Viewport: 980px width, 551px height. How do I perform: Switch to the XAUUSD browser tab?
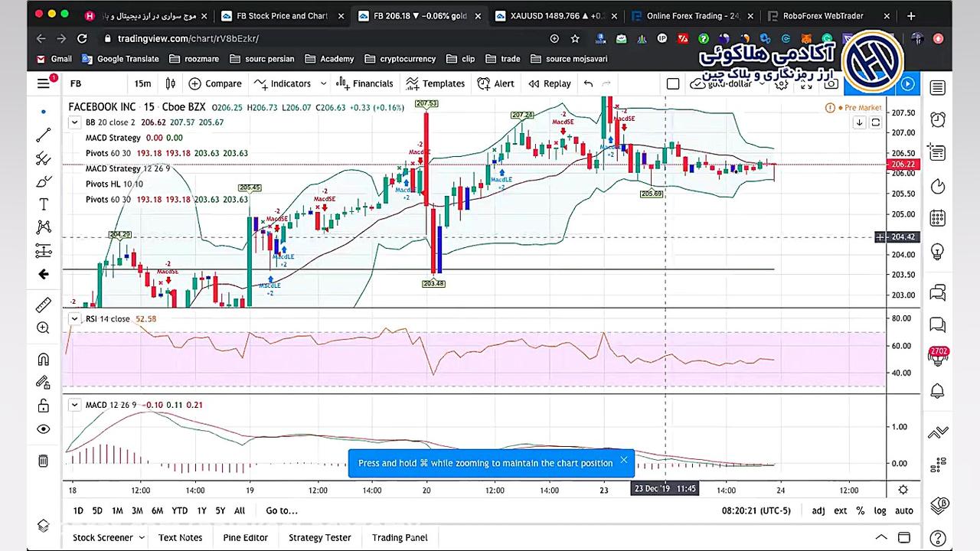(x=557, y=15)
